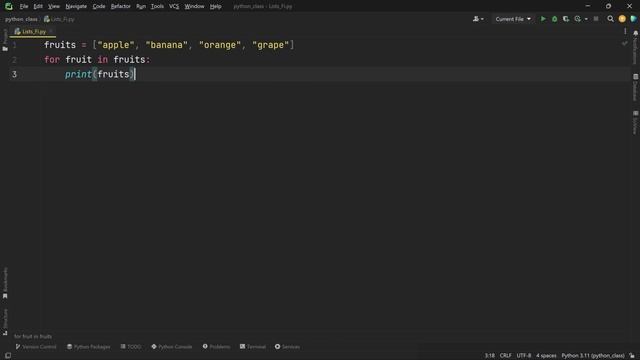Open the Window menu
The height and width of the screenshot is (360, 640).
click(194, 6)
